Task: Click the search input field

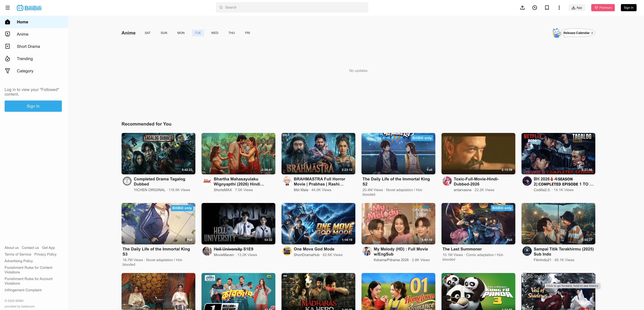Action: click(x=292, y=8)
